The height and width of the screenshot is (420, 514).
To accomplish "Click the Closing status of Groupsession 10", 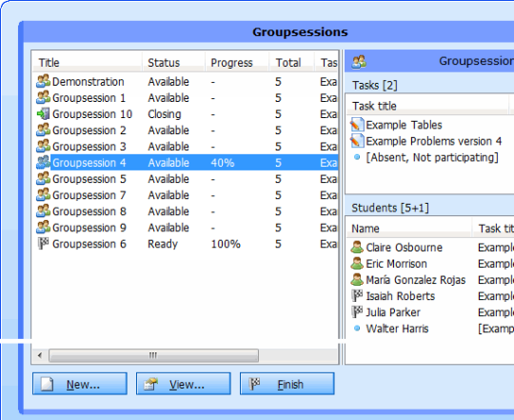I will point(165,113).
